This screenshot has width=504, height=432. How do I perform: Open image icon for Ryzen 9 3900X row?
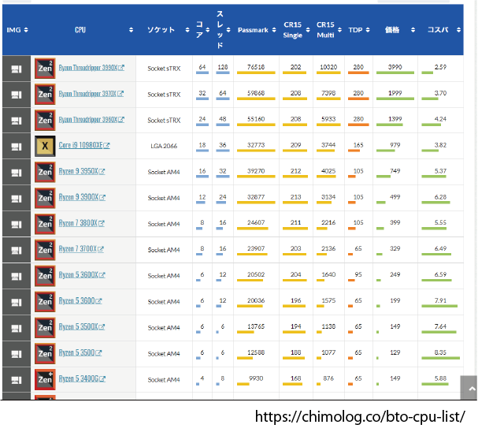click(17, 199)
